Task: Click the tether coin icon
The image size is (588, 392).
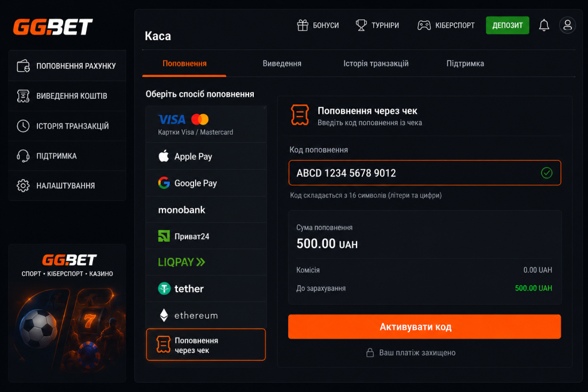Action: point(164,289)
